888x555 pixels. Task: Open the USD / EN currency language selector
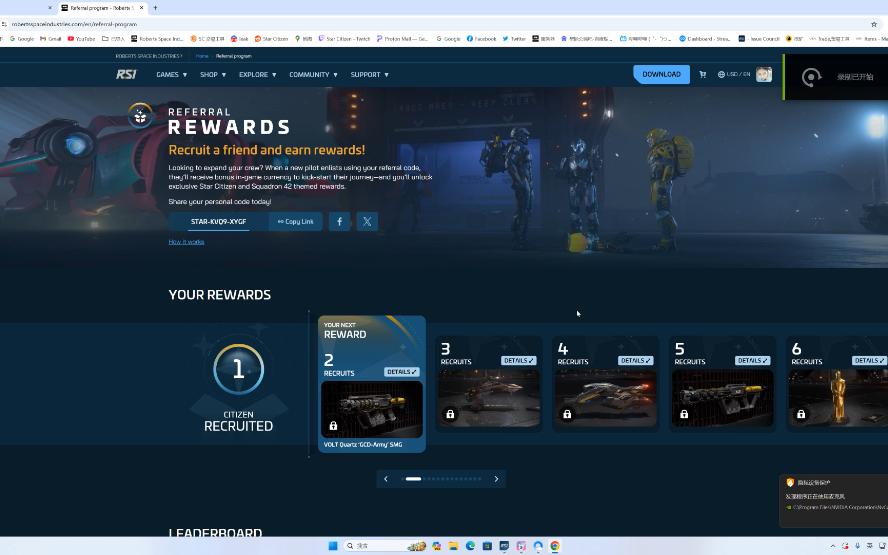coord(733,74)
